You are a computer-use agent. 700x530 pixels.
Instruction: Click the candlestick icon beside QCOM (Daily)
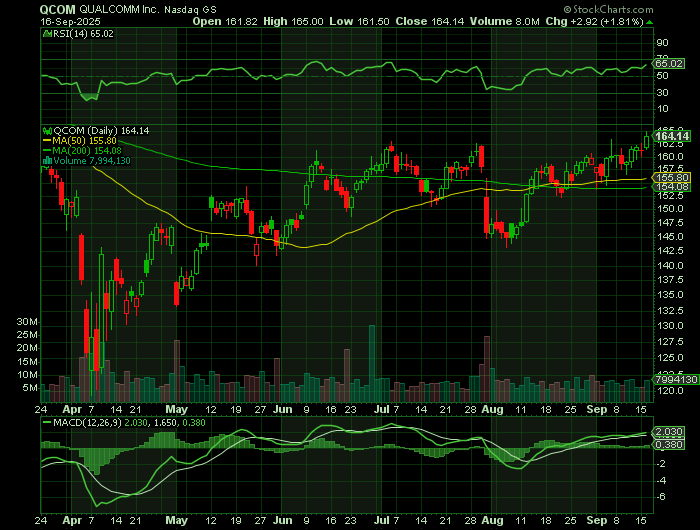pos(47,130)
